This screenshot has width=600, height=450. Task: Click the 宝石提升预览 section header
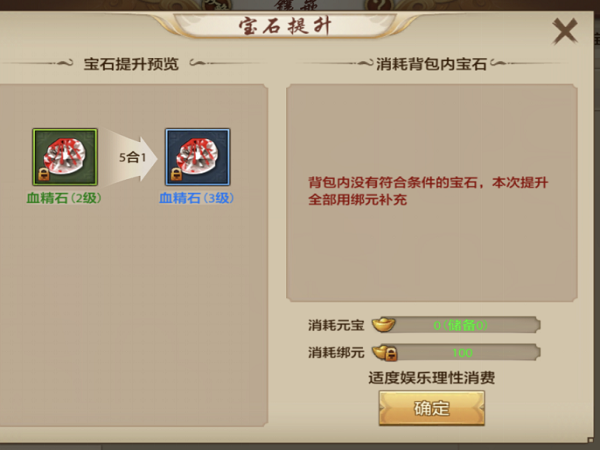131,64
